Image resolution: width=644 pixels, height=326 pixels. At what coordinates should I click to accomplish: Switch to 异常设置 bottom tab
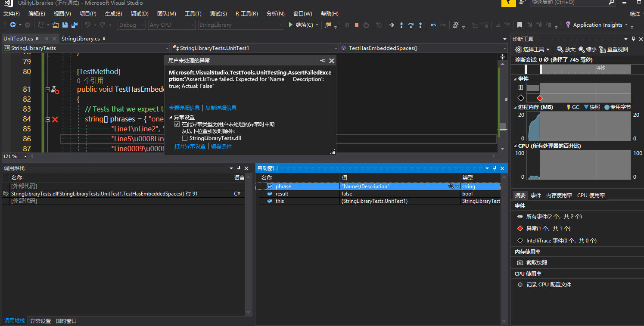click(x=40, y=321)
